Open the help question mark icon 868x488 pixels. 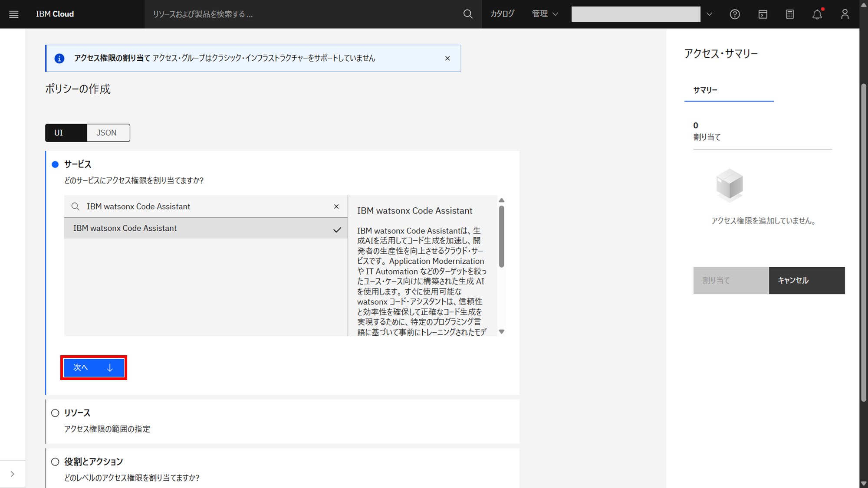click(734, 14)
